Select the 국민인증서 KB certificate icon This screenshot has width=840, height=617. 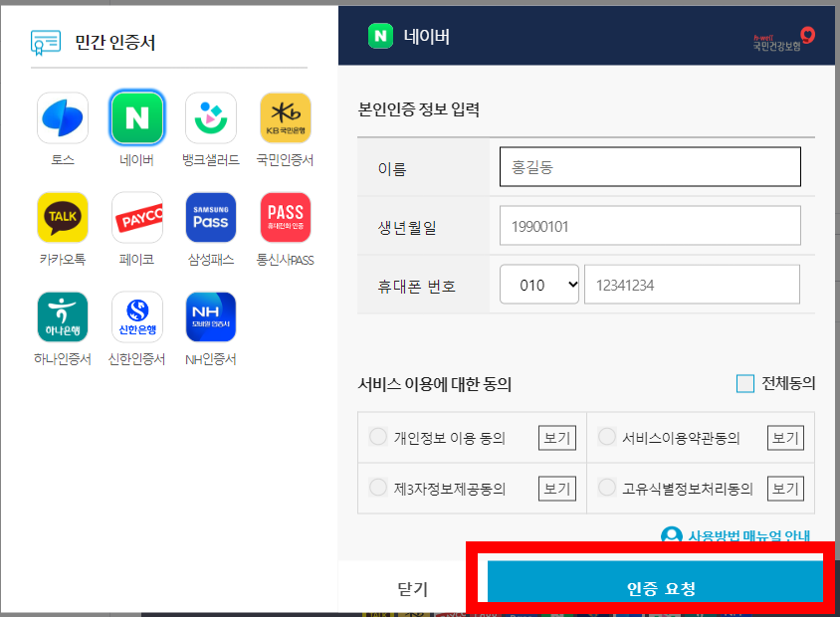(284, 116)
